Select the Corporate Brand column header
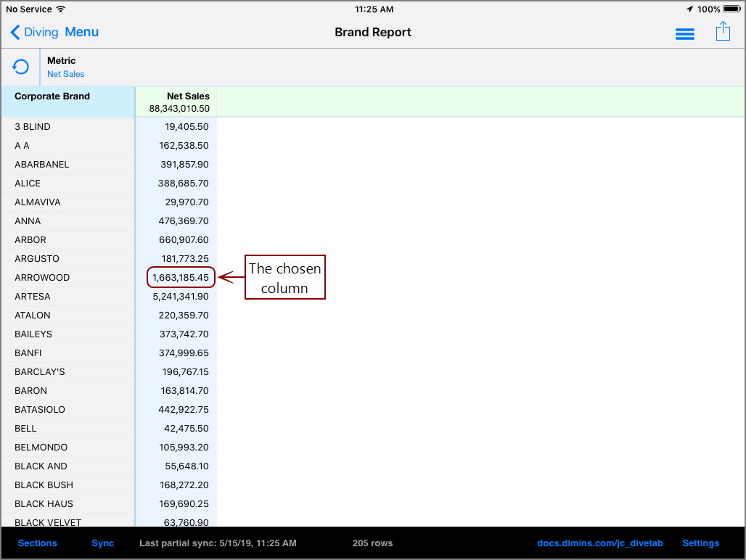The image size is (746, 560). click(52, 96)
